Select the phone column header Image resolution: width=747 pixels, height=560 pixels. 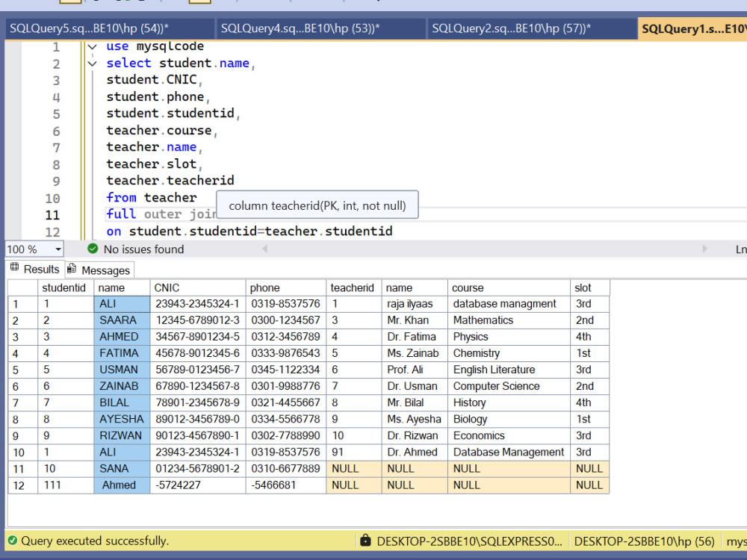pos(286,287)
